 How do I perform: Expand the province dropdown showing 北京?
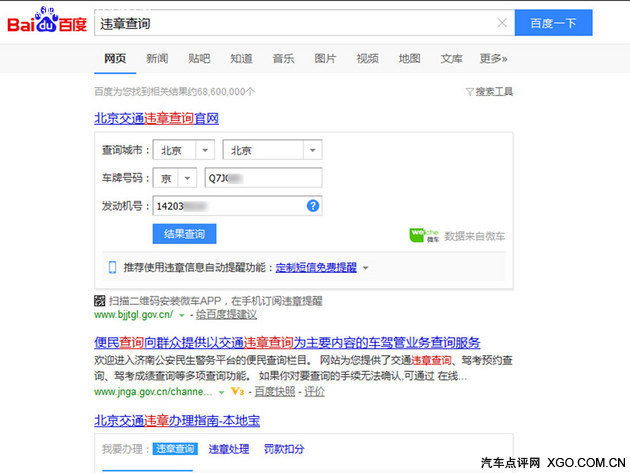[205, 150]
